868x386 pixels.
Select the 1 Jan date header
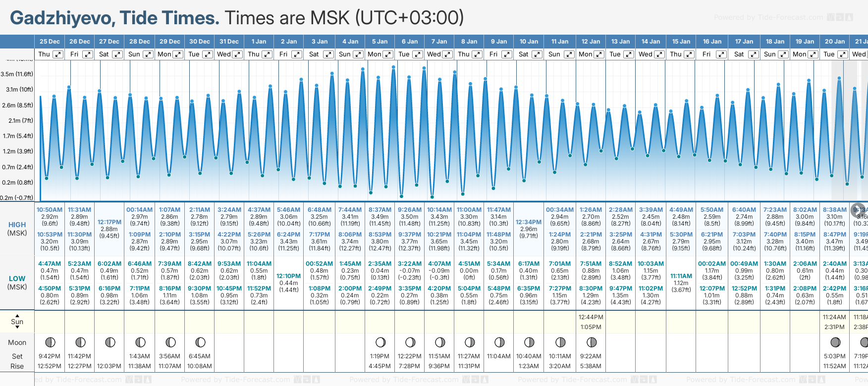259,42
